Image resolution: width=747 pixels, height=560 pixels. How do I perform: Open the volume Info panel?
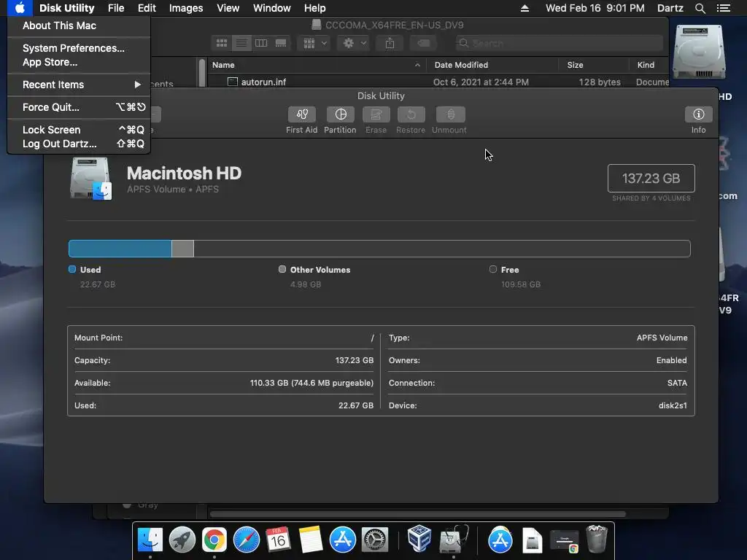pyautogui.click(x=698, y=114)
